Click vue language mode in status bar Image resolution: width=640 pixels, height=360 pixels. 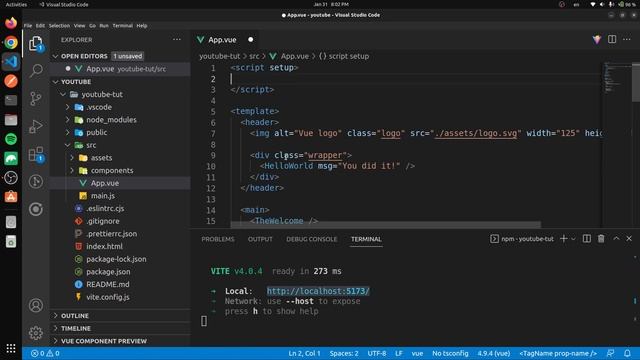tap(417, 353)
